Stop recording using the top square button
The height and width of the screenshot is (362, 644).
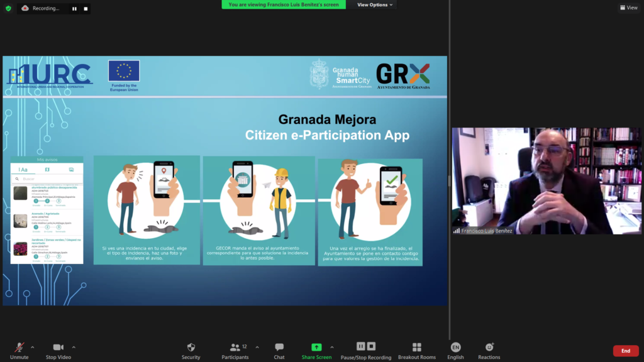[84, 9]
